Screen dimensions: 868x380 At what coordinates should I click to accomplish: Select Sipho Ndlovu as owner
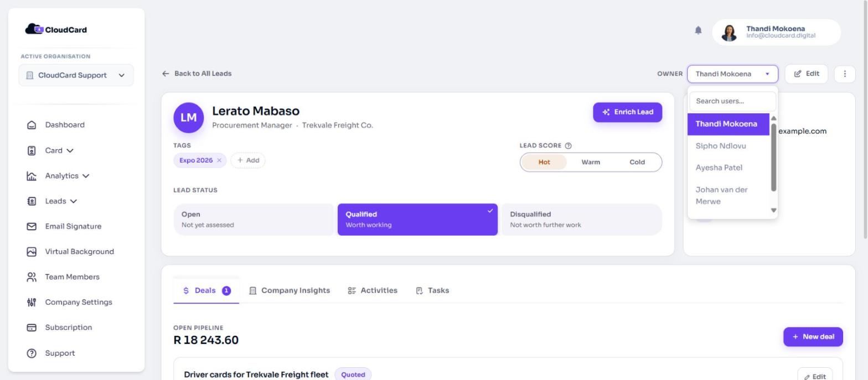coord(728,146)
